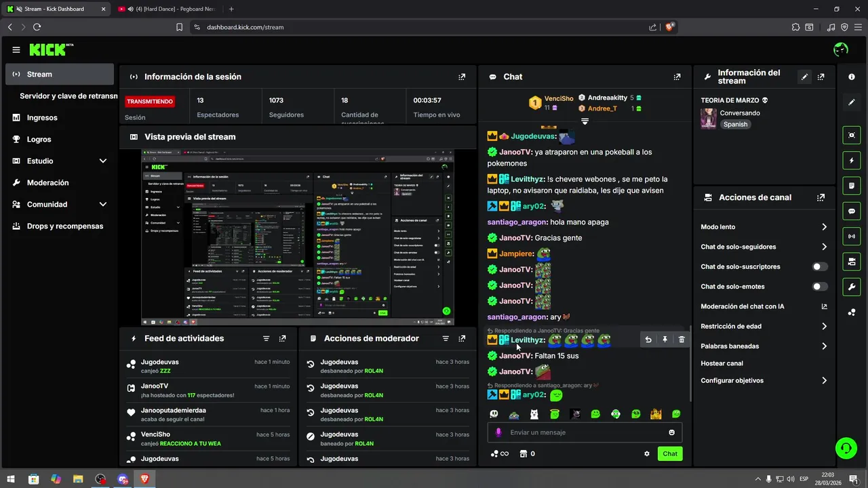Enable Chat de solo-suscriptores

pyautogui.click(x=820, y=267)
